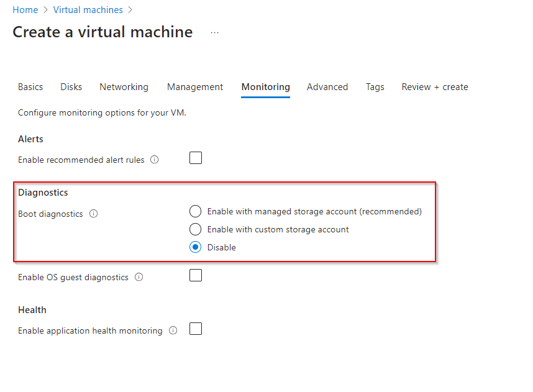Switch to the Basics tab
The height and width of the screenshot is (392, 533).
(30, 87)
